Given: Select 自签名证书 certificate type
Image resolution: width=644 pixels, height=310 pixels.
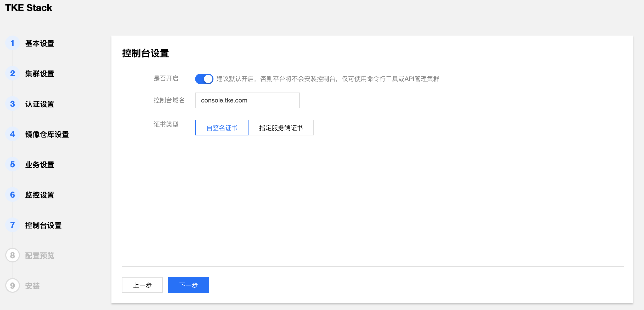Looking at the screenshot, I should coord(222,128).
